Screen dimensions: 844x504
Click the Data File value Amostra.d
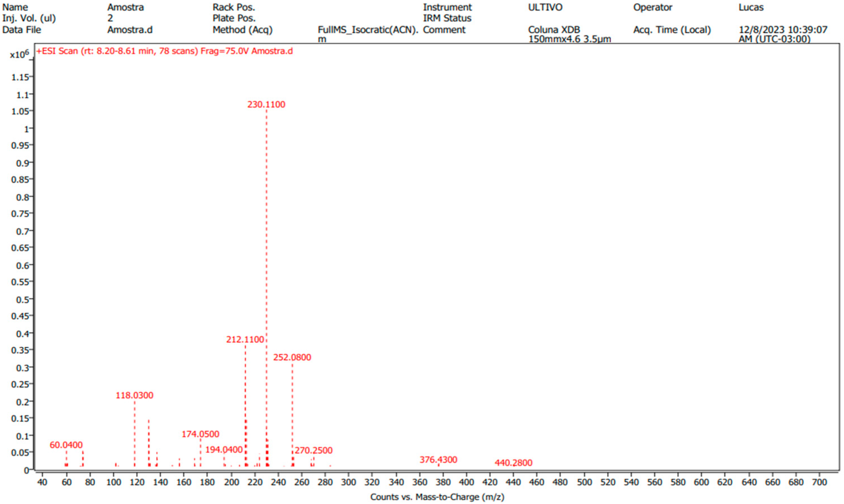click(130, 30)
